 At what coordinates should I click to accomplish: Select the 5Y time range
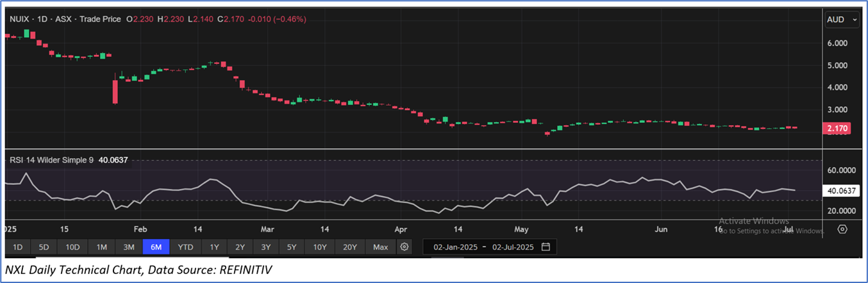point(292,247)
